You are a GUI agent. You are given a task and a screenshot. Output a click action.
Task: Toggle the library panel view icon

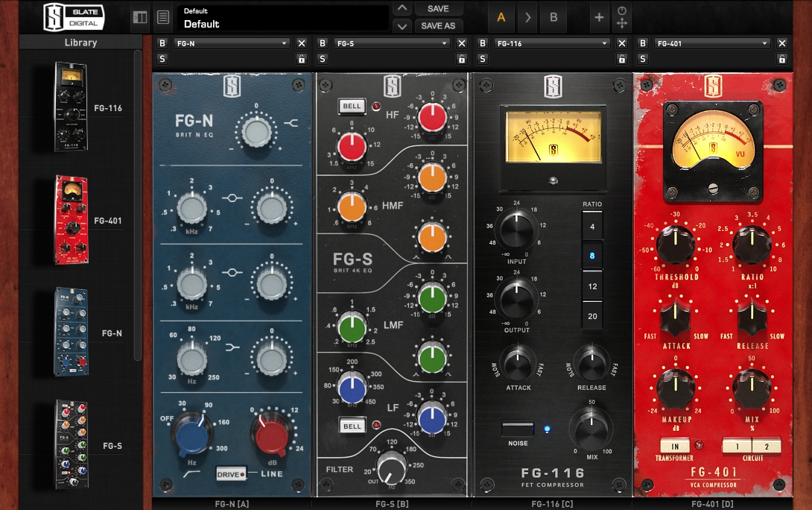pos(140,17)
